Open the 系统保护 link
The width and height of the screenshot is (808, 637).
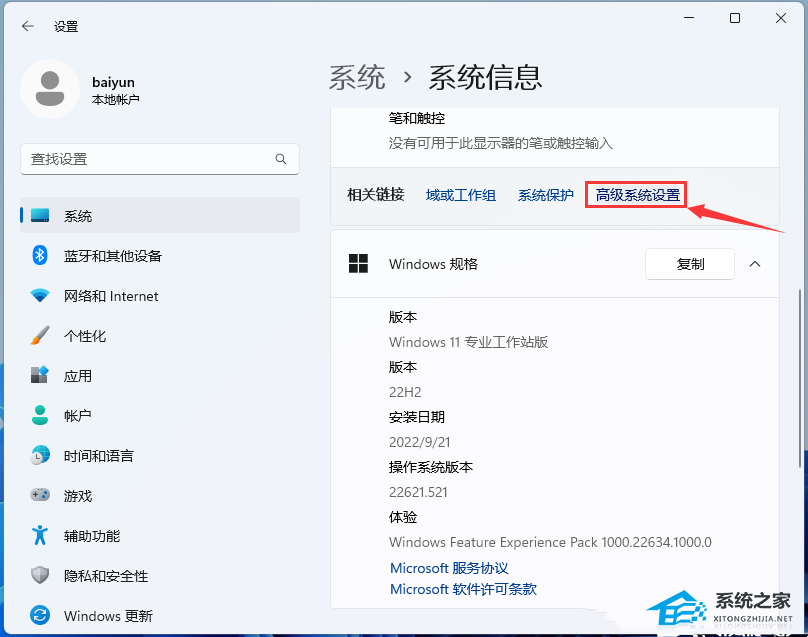545,195
